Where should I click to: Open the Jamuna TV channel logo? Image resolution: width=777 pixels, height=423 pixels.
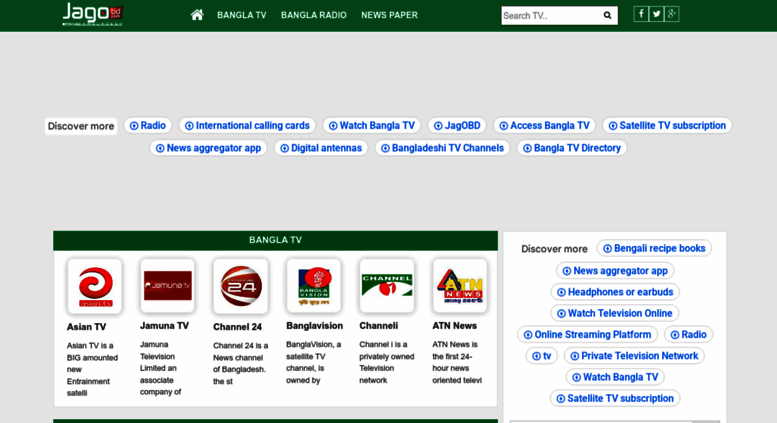pos(168,286)
